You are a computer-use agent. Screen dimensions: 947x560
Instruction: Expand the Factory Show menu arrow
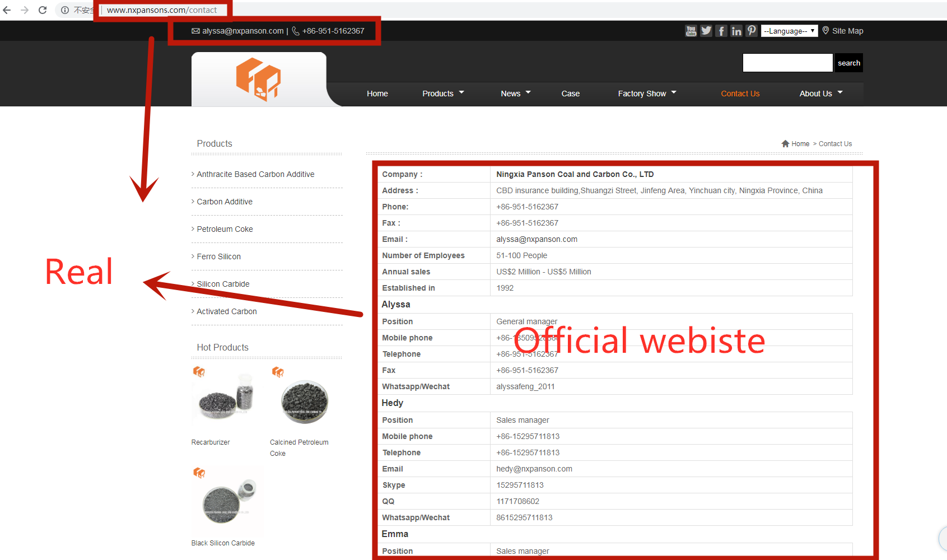point(674,92)
